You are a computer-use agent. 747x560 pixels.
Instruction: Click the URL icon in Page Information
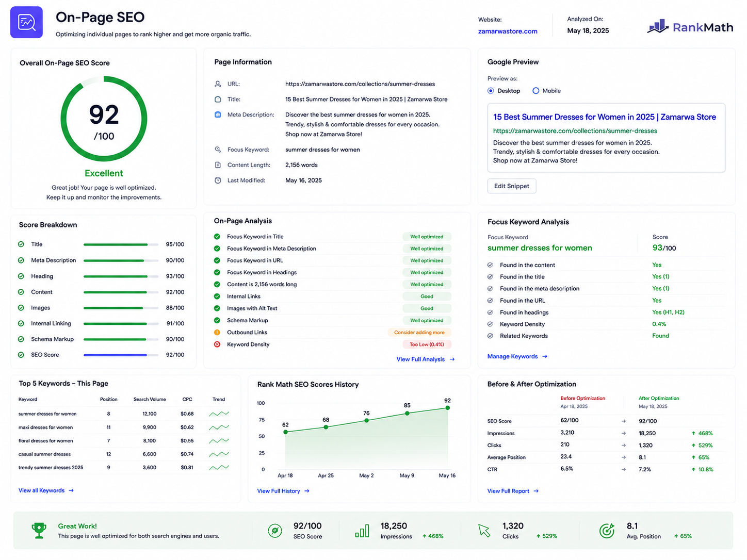[218, 84]
